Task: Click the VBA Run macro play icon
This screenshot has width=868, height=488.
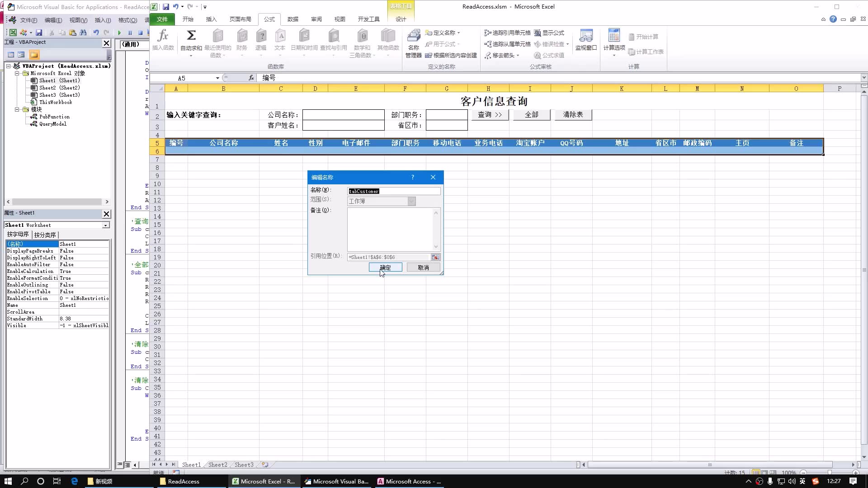Action: 119,33
